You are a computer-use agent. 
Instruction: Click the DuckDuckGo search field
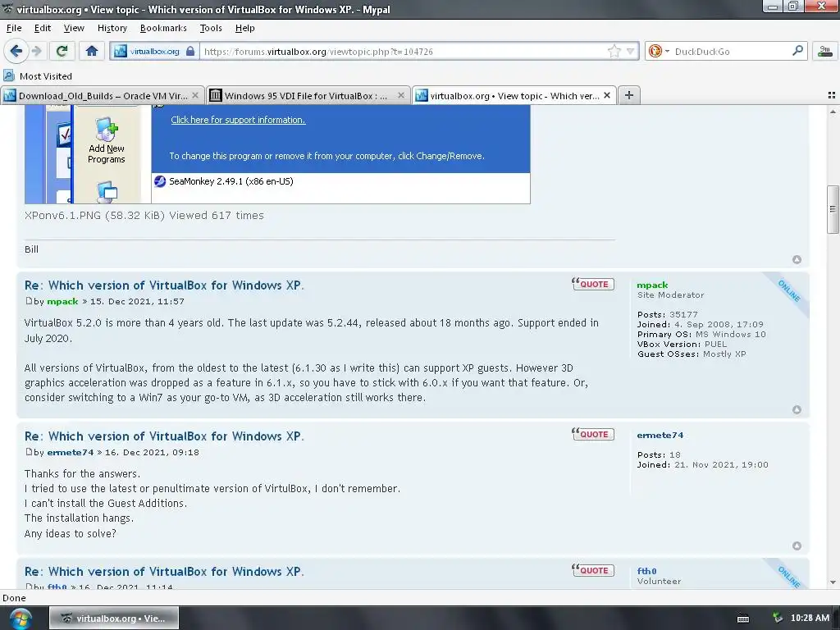731,52
